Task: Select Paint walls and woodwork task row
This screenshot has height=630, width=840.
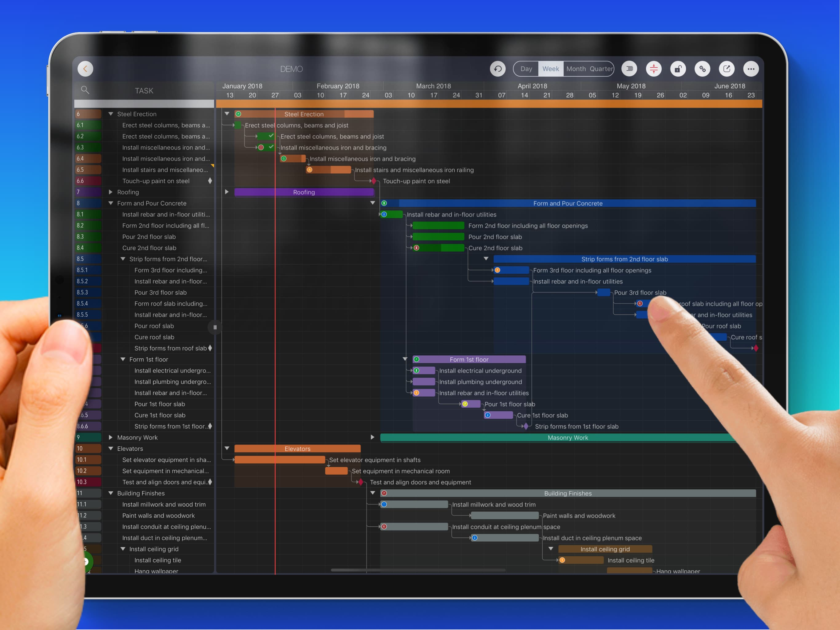Action: pos(158,516)
